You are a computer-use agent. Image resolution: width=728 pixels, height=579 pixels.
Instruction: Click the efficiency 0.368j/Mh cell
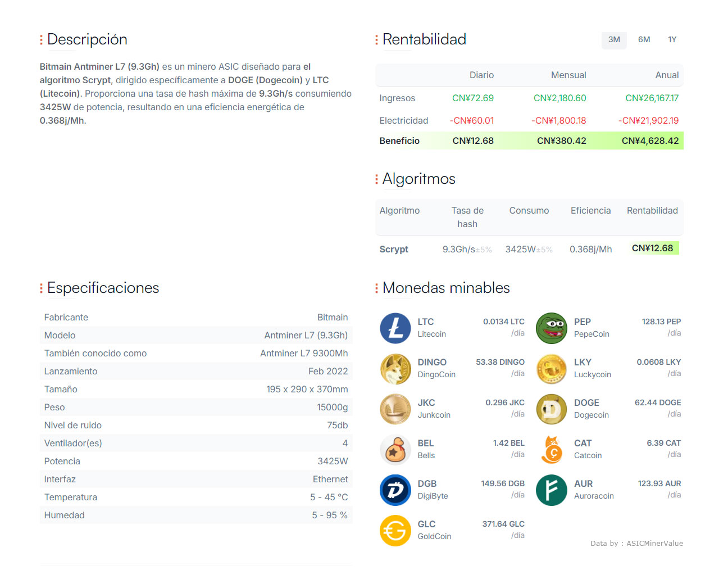click(x=591, y=249)
